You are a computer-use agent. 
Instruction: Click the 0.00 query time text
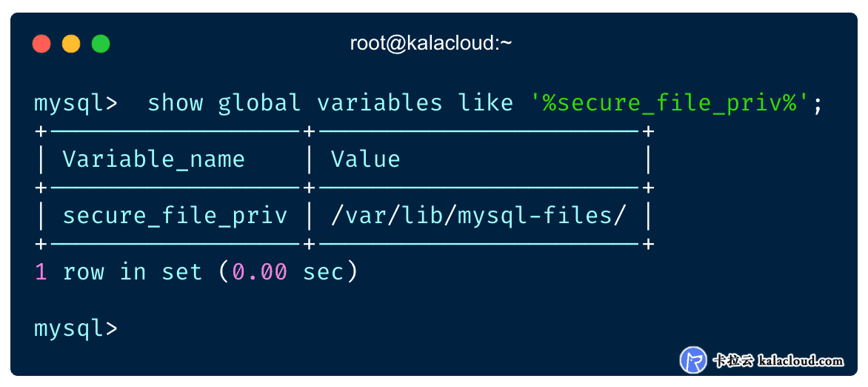[260, 272]
